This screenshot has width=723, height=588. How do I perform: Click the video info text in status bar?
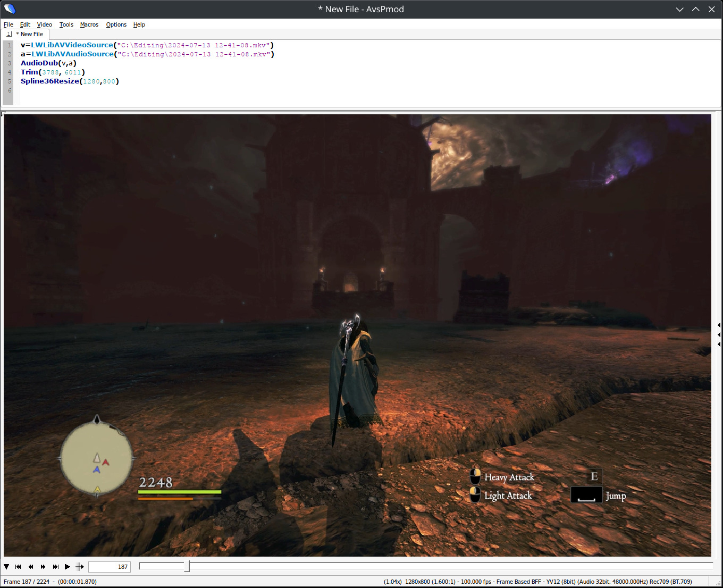tap(538, 582)
